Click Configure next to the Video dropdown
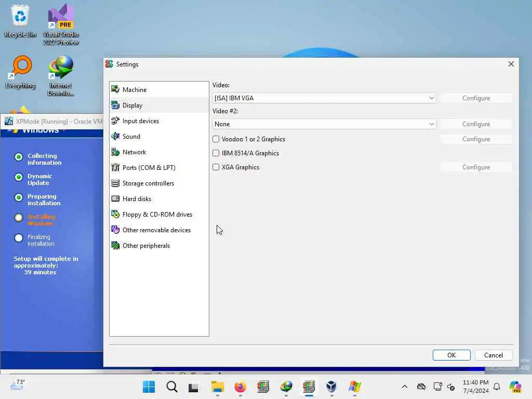The width and height of the screenshot is (532, 399). (x=476, y=98)
